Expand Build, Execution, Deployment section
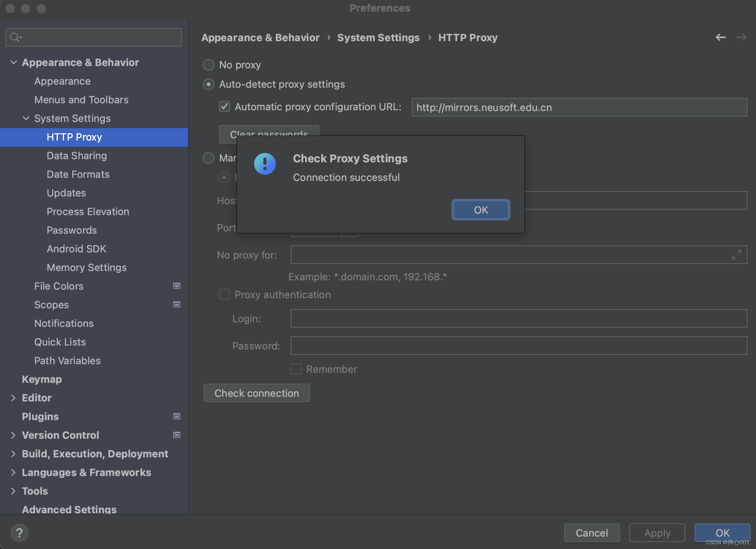This screenshot has width=756, height=549. coord(14,453)
